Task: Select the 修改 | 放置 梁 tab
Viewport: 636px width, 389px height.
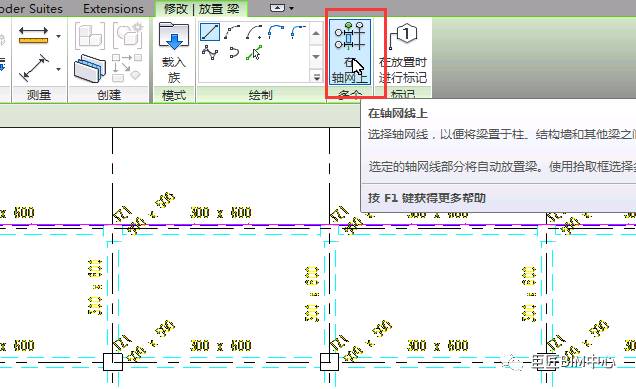Action: coord(202,9)
